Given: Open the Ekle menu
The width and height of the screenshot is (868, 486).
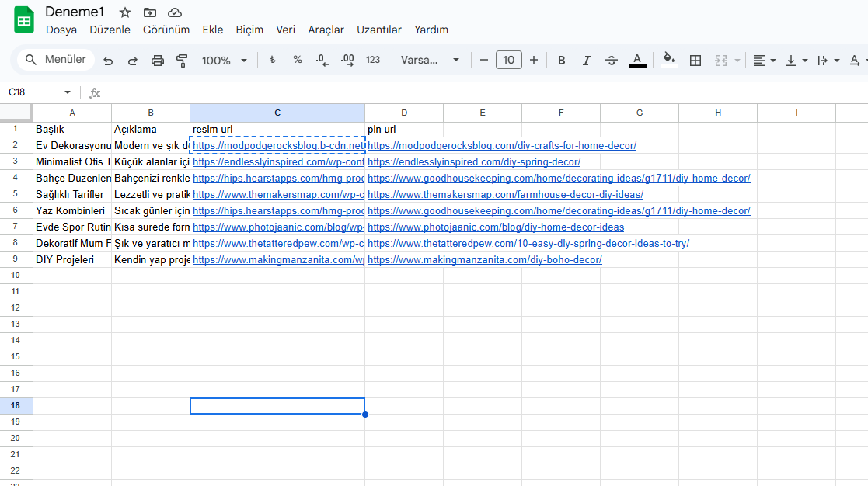Looking at the screenshot, I should pos(213,30).
